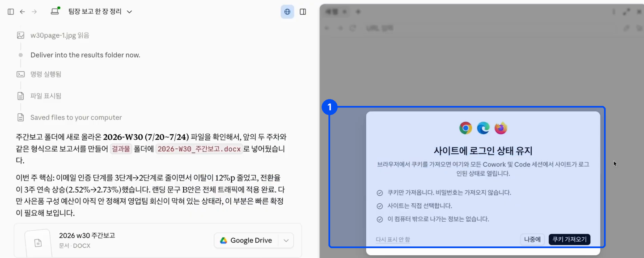Click 이 컴퓨터 밖으로 나가는 정보는 없습니다 line
This screenshot has width=644, height=258.
(432, 219)
